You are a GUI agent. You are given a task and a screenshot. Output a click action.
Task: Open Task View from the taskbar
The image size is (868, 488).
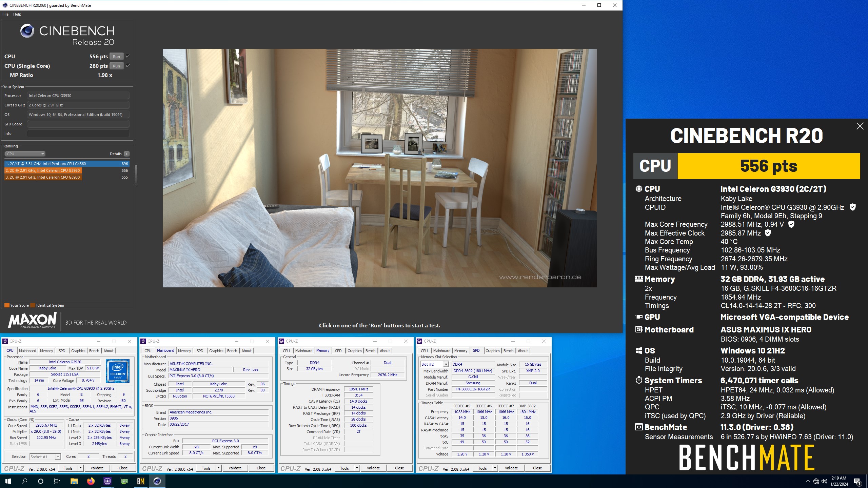pyautogui.click(x=57, y=481)
